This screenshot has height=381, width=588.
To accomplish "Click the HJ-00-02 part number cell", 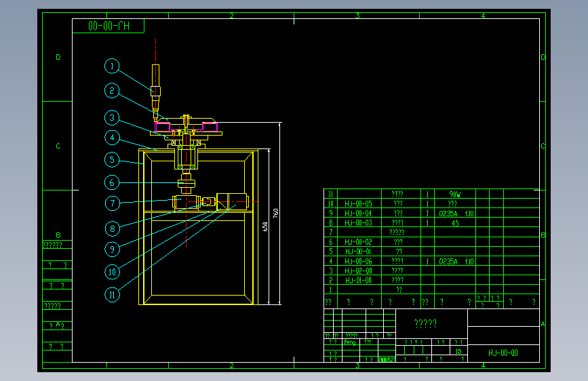I will pos(359,242).
